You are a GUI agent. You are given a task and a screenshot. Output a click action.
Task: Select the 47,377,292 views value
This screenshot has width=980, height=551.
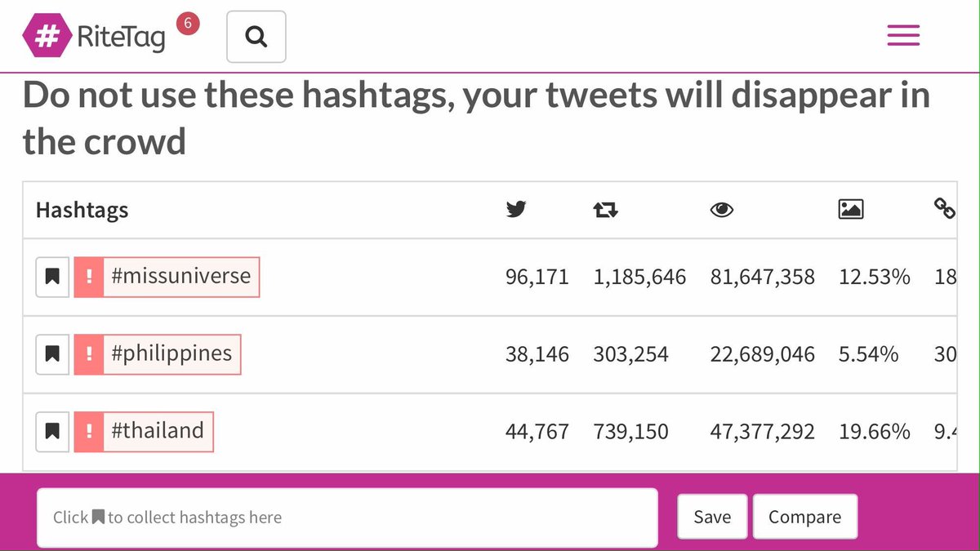762,432
